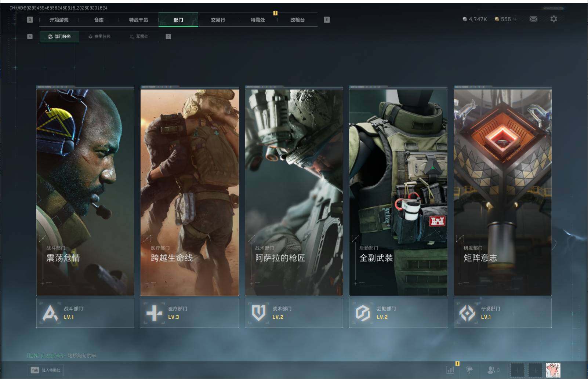Go to the 交易行 tab
The width and height of the screenshot is (588, 379).
click(x=218, y=20)
